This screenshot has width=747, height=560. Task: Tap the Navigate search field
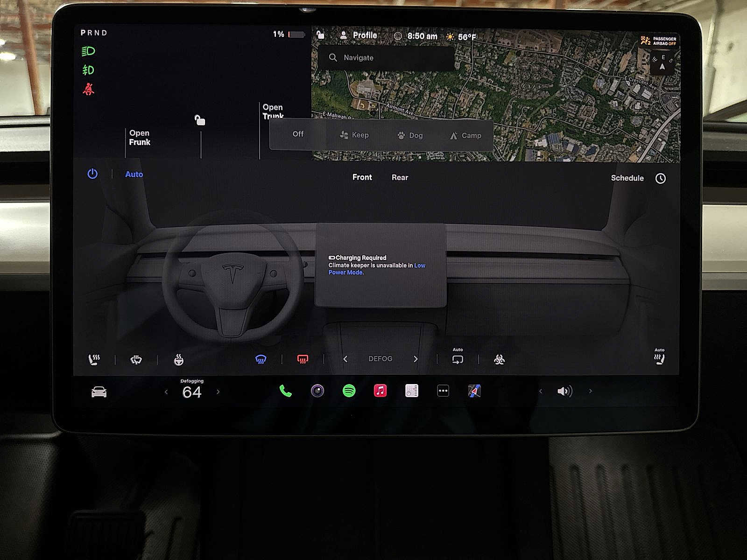pos(388,57)
